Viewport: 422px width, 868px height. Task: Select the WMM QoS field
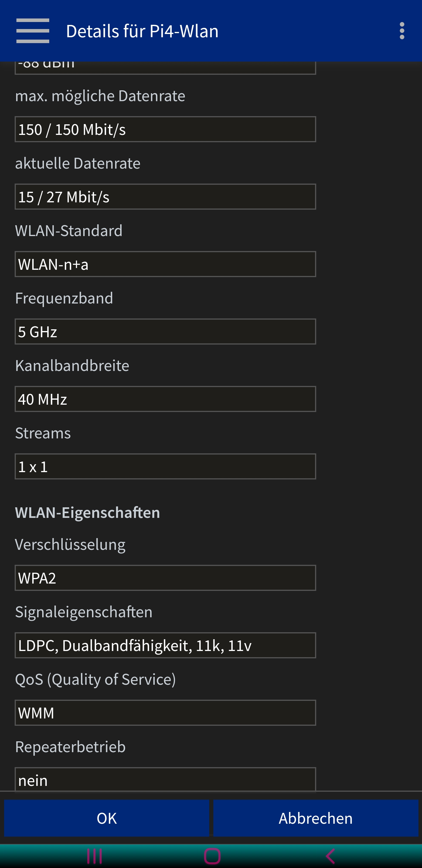[x=165, y=713]
